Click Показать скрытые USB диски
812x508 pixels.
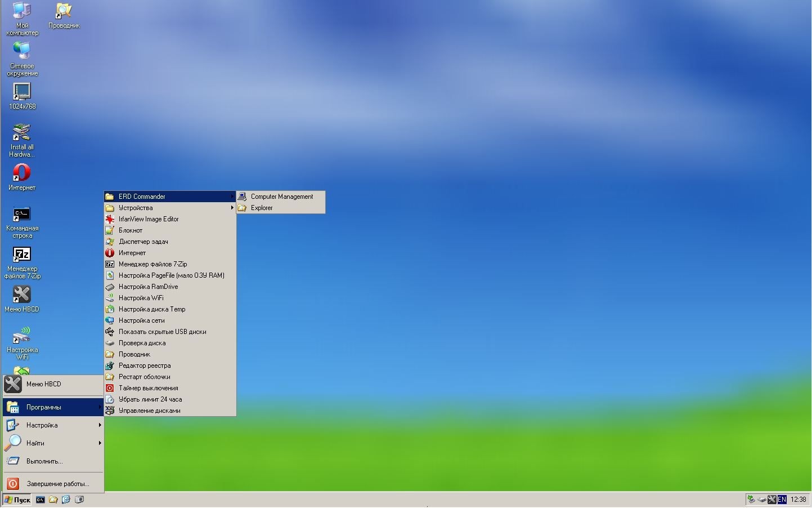click(170, 332)
